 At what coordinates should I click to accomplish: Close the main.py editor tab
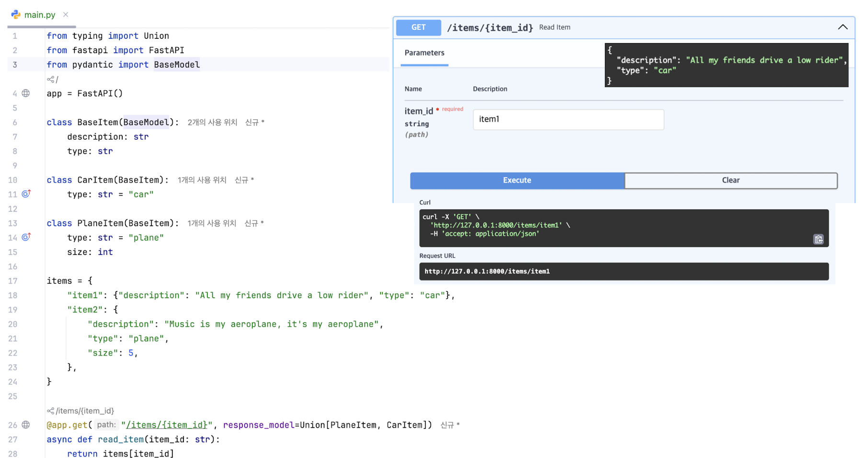click(x=66, y=14)
